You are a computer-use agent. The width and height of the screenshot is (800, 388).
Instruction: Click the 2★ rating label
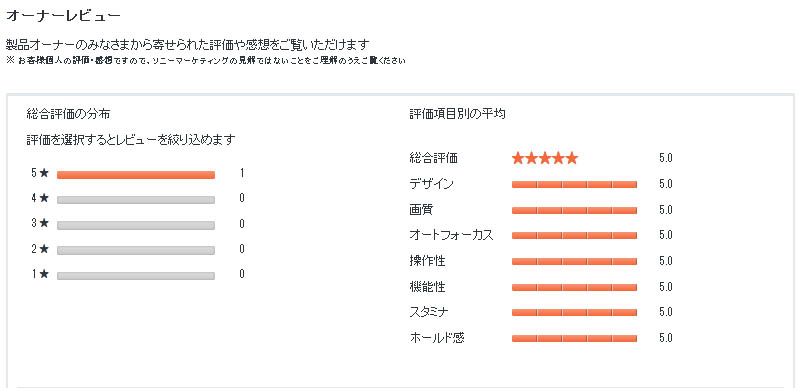click(x=40, y=249)
